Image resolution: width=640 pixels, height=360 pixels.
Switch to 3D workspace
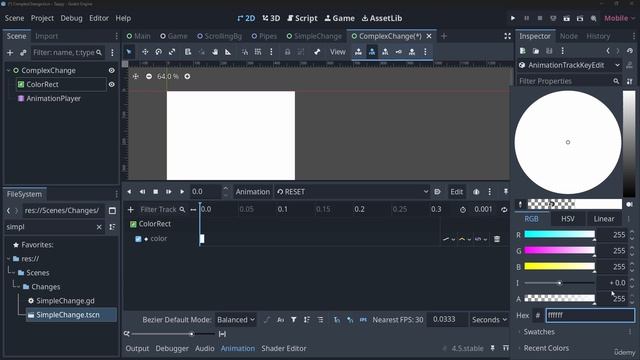click(271, 18)
